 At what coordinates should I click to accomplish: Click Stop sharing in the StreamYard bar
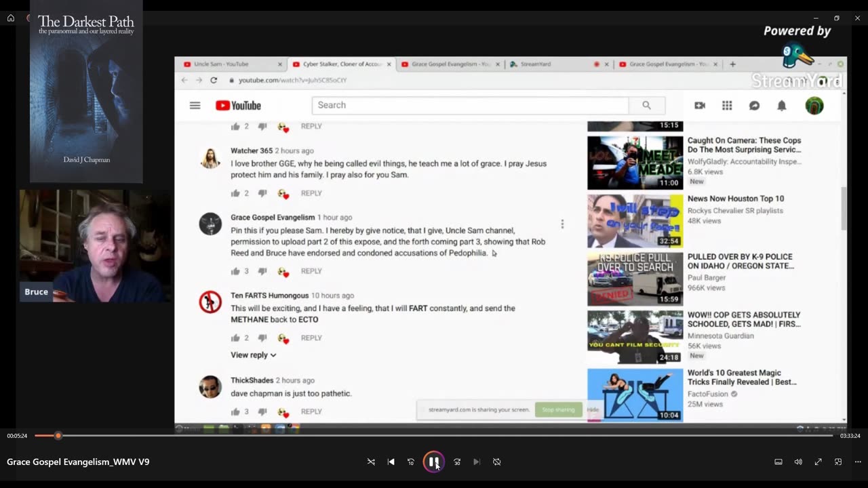click(558, 409)
